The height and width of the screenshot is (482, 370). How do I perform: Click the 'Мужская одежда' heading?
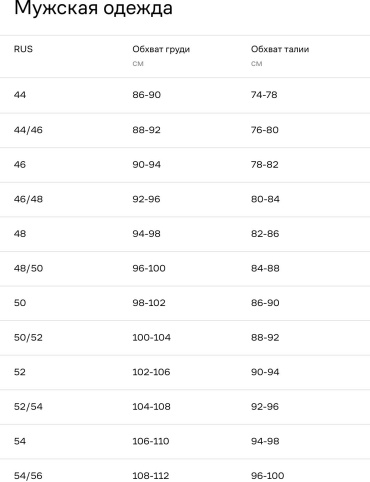(x=93, y=8)
